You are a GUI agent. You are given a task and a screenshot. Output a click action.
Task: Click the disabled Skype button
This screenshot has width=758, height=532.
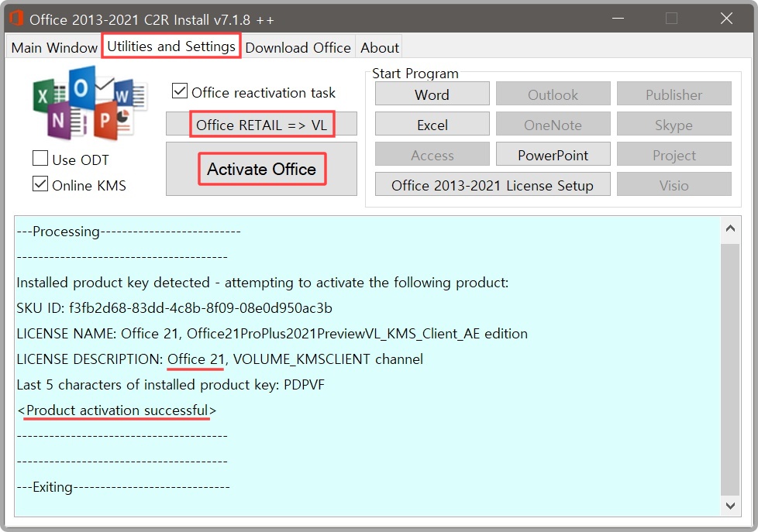click(674, 124)
